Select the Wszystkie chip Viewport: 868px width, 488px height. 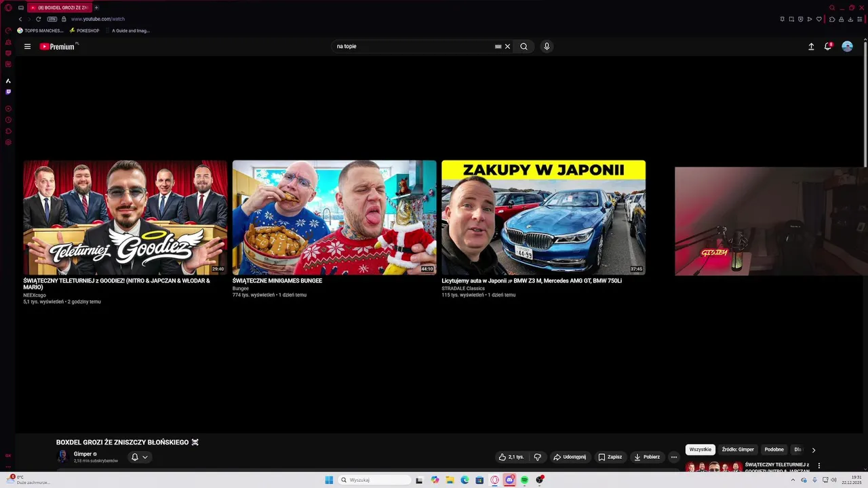tap(701, 449)
